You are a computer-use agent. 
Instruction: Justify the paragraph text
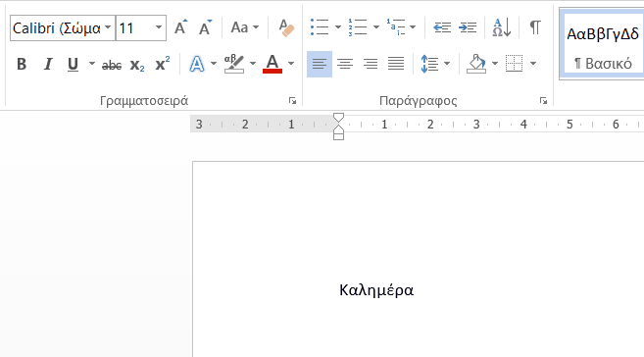(396, 64)
